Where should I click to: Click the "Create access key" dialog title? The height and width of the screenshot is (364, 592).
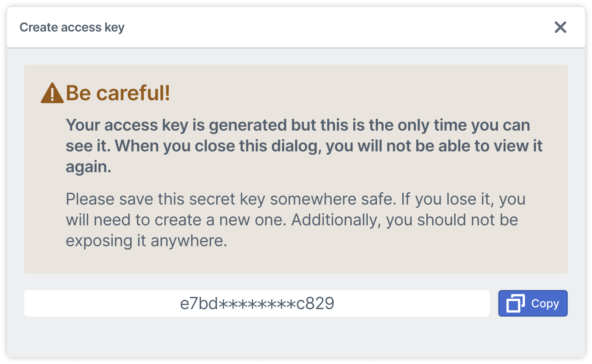tap(72, 27)
